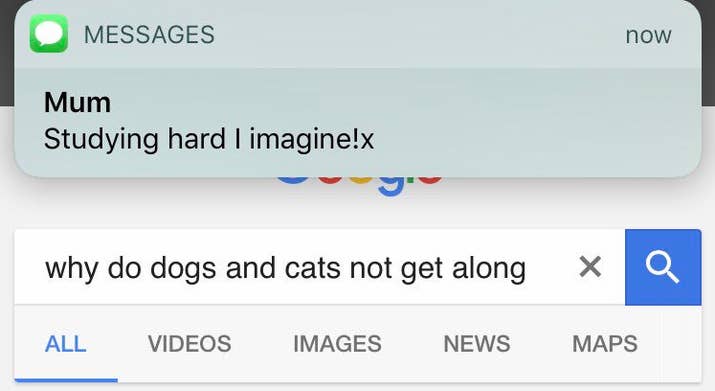The height and width of the screenshot is (391, 715).
Task: Clear the search query with the X
Action: pyautogui.click(x=590, y=266)
